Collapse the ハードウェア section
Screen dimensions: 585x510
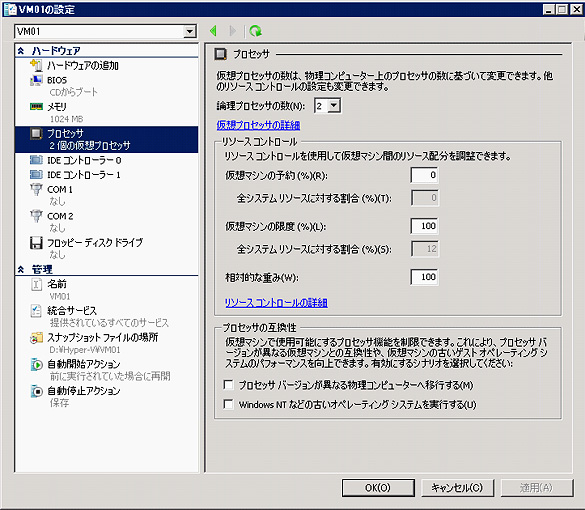coord(21,51)
